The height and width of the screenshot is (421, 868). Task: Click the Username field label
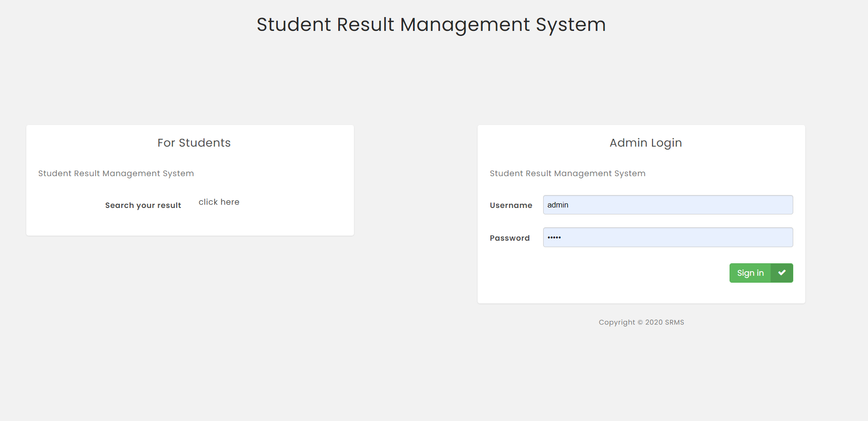click(511, 205)
